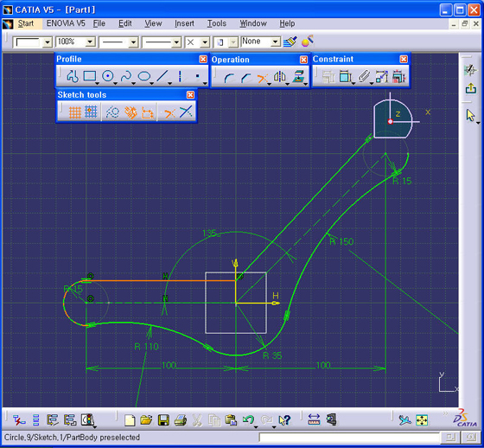Screen dimensions: 484x448
Task: Open the 100% transparency dropdown
Action: 90,42
